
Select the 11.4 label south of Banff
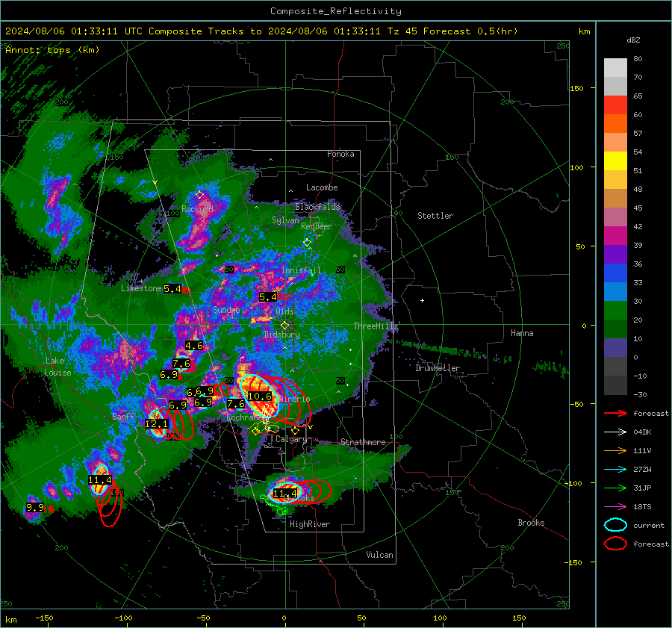(100, 479)
